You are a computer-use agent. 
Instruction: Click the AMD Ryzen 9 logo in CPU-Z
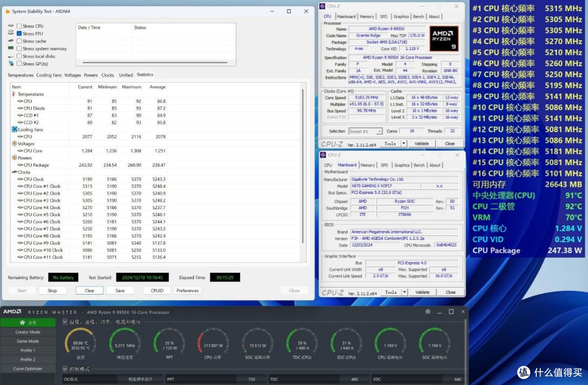[x=444, y=39]
